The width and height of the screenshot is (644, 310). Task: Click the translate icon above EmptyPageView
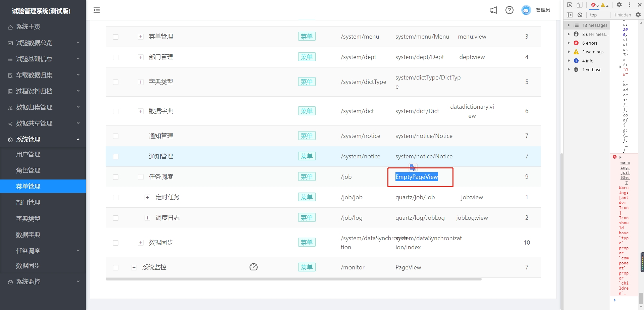(413, 167)
